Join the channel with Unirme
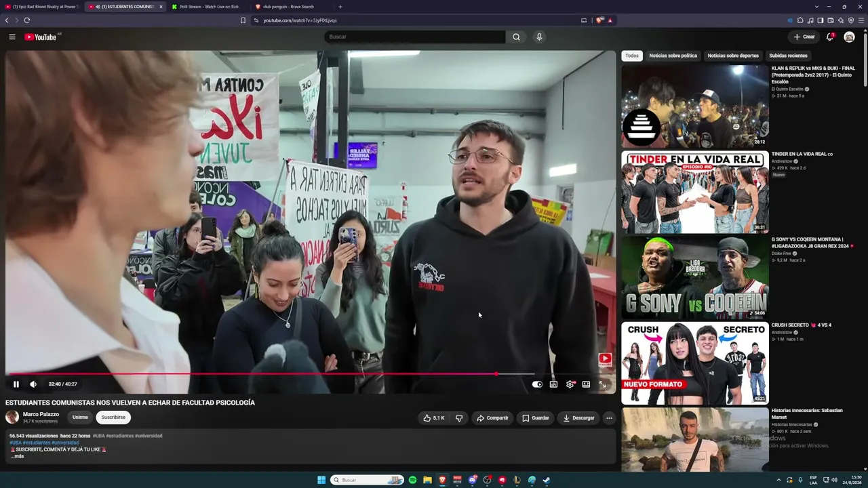Viewport: 868px width, 488px height. (80, 418)
